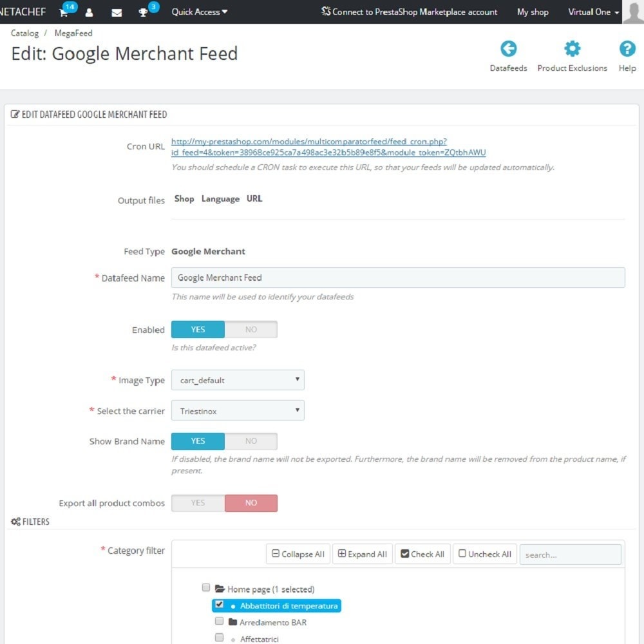This screenshot has height=644, width=644.
Task: Open the shopping cart orders icon
Action: [64, 12]
